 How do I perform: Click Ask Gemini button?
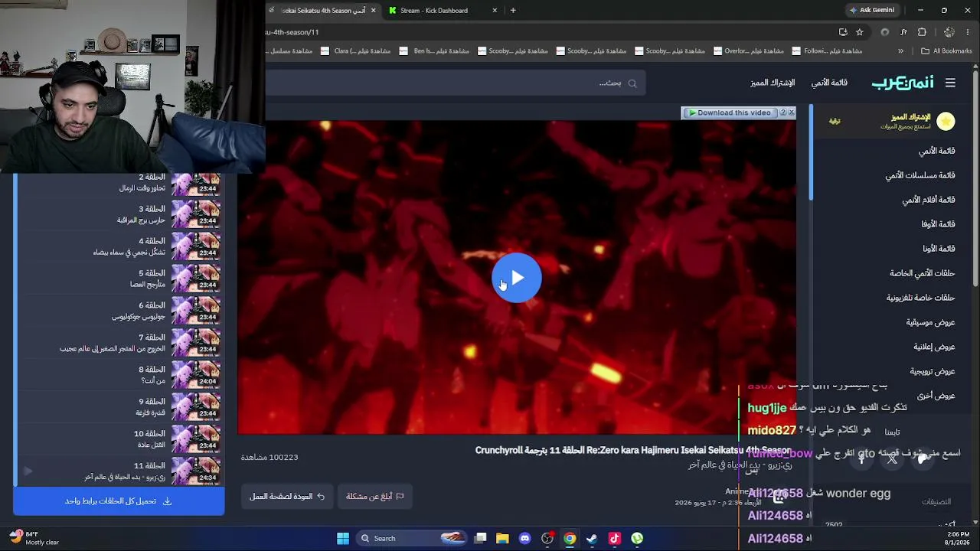tap(871, 11)
